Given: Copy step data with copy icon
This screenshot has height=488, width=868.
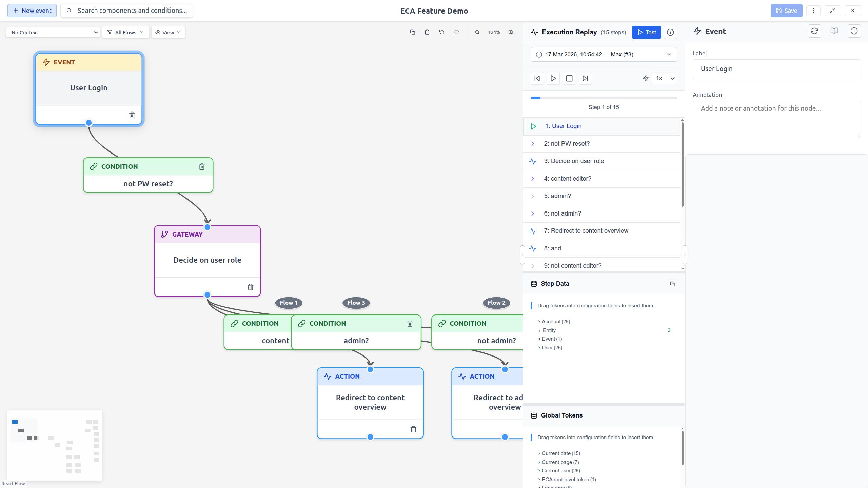Looking at the screenshot, I should 672,284.
